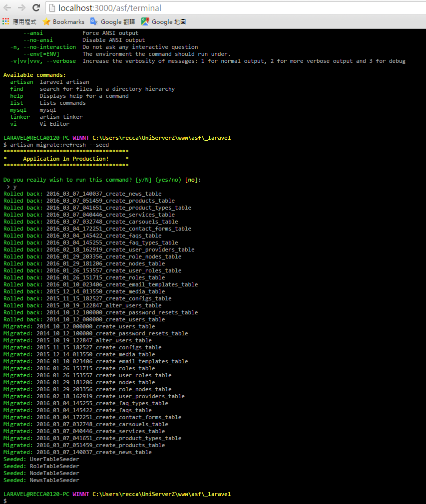Screen dimensions: 426x504
Task: Click 'Migrated: 2015_11_15_182527_create_configs_table' line
Action: 82,347
